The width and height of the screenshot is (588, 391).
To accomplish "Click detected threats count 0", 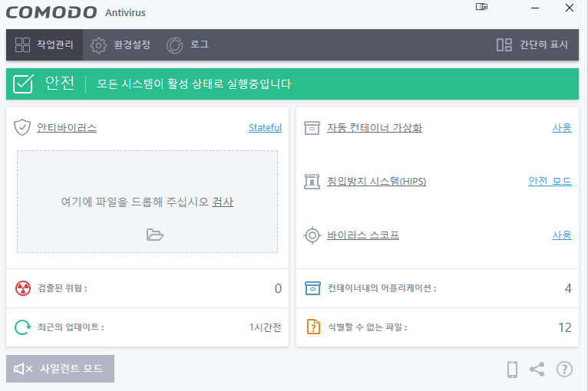I will click(x=278, y=288).
